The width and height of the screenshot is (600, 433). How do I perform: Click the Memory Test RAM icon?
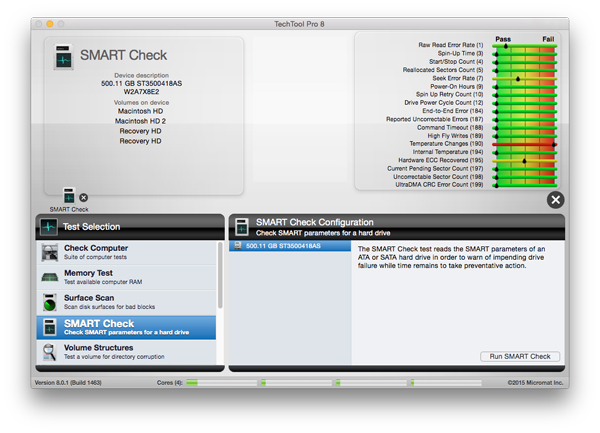50,277
